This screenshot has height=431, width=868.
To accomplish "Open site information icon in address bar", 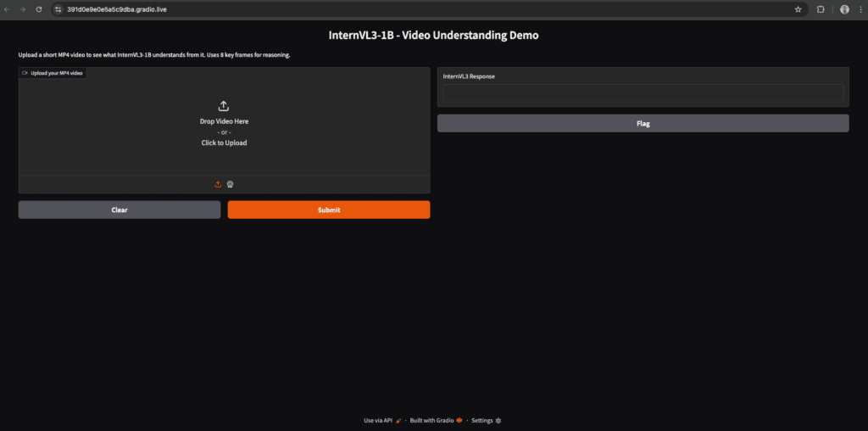I will point(58,9).
